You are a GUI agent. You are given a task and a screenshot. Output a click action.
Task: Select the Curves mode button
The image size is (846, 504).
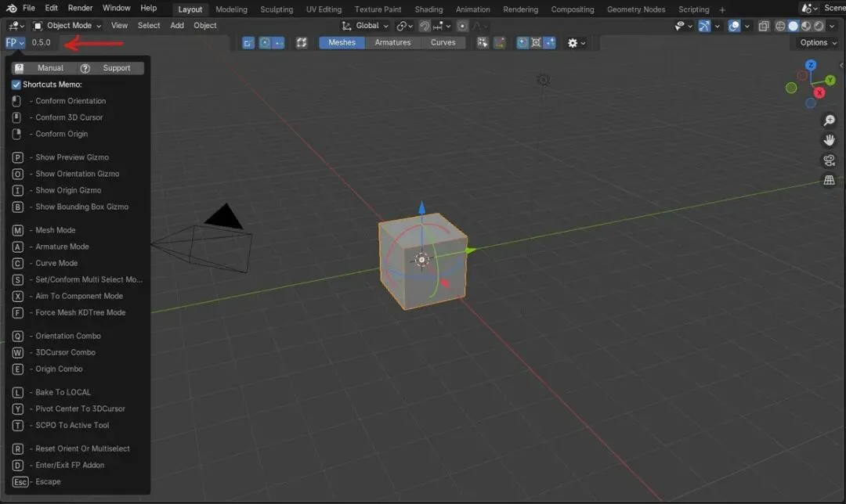coord(443,42)
